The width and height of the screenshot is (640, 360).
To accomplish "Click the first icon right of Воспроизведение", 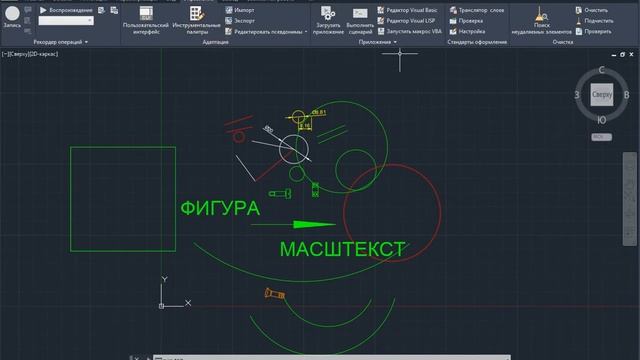I will [x=101, y=10].
